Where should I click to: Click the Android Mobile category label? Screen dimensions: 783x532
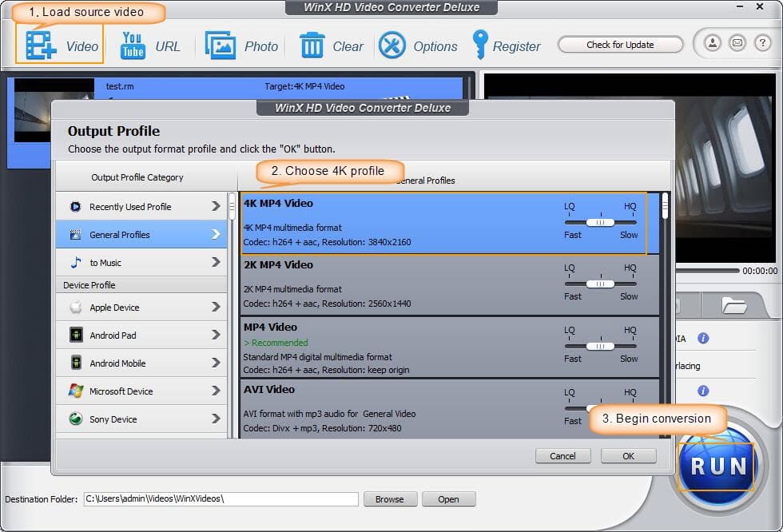118,363
